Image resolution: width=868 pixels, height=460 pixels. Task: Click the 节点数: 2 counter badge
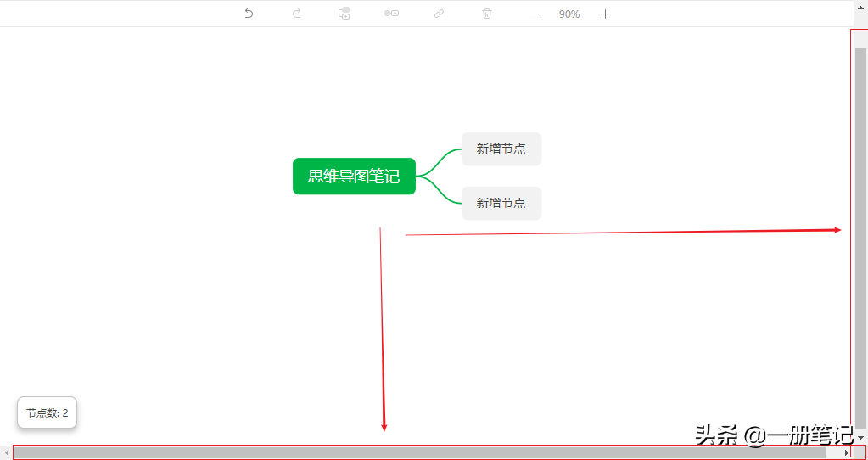pos(47,412)
